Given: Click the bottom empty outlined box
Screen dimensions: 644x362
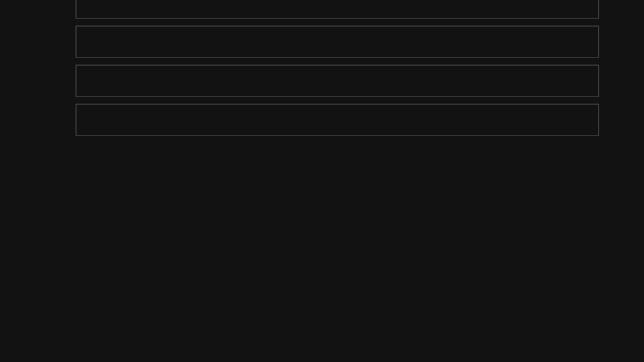Looking at the screenshot, I should [337, 120].
